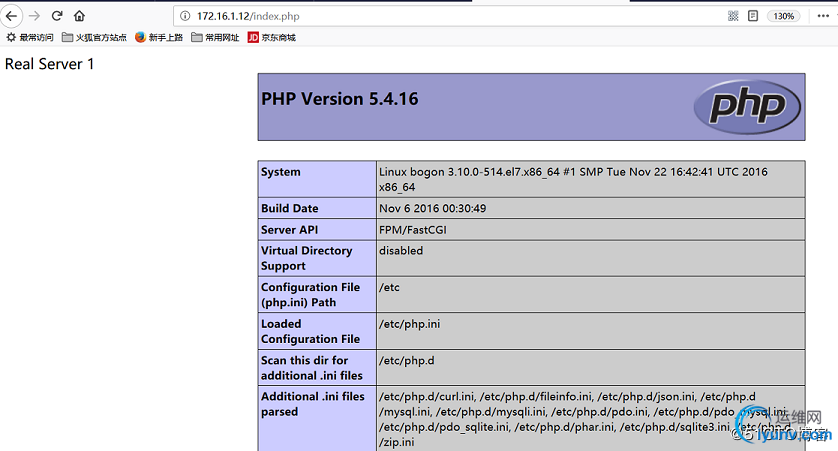838x451 pixels.
Task: Click the Forward arrow button
Action: (34, 16)
